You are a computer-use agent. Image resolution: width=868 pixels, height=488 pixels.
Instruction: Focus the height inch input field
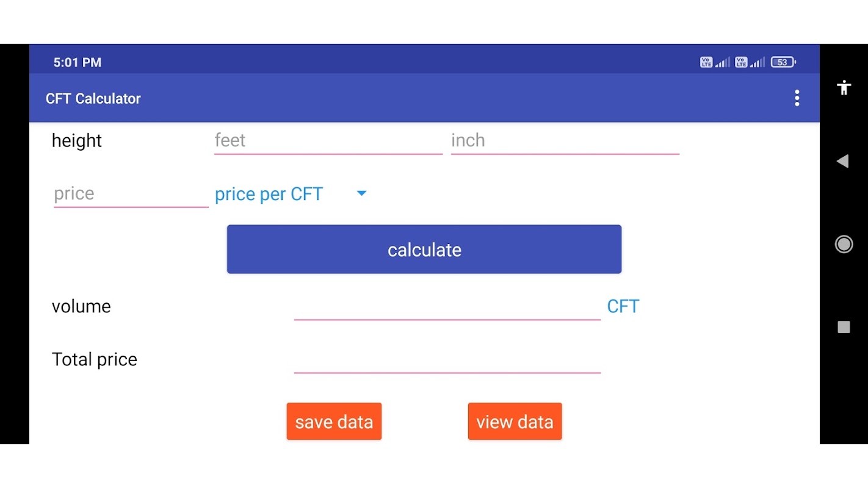(x=565, y=141)
